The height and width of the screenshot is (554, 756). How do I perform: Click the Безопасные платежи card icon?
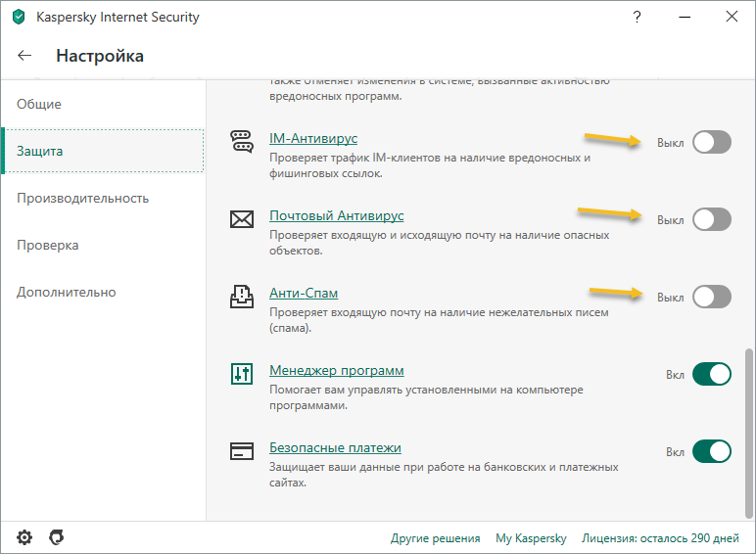click(242, 451)
